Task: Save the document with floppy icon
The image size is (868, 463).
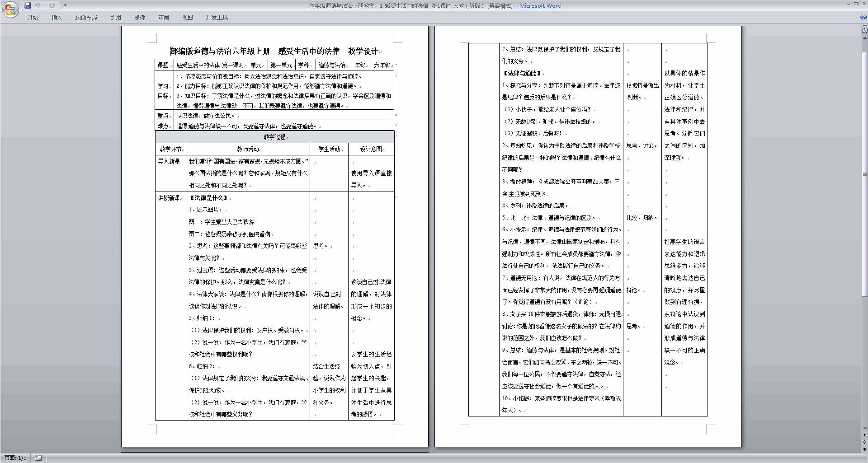Action: tap(28, 5)
